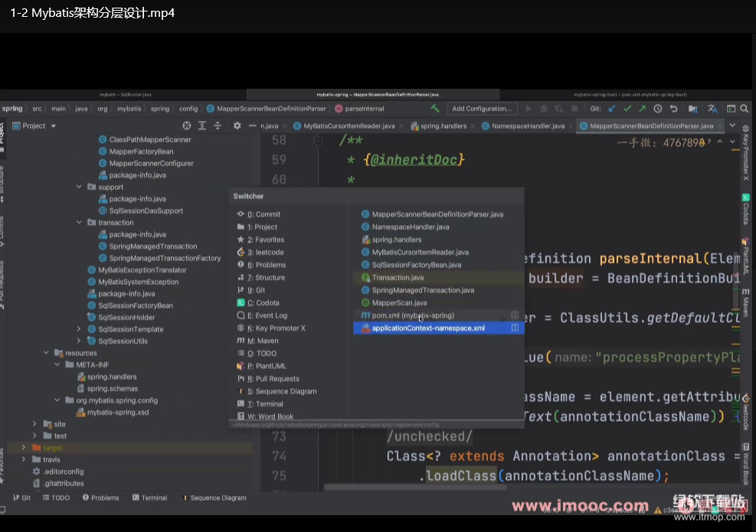Expand the target folder
This screenshot has height=532, width=756.
(24, 448)
